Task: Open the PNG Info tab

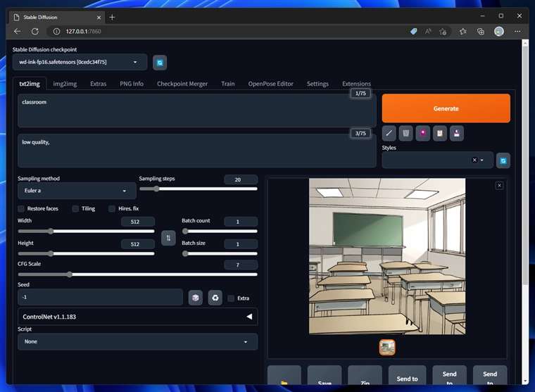Action: coord(132,84)
